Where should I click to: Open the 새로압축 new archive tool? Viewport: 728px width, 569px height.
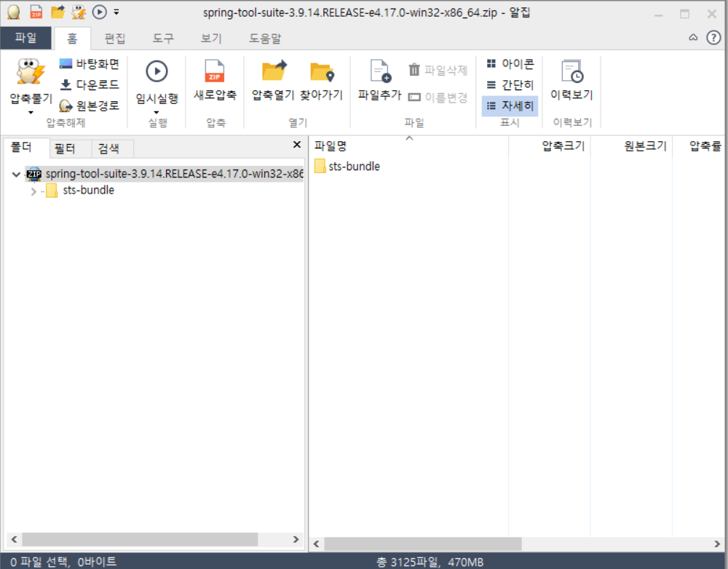pyautogui.click(x=215, y=80)
